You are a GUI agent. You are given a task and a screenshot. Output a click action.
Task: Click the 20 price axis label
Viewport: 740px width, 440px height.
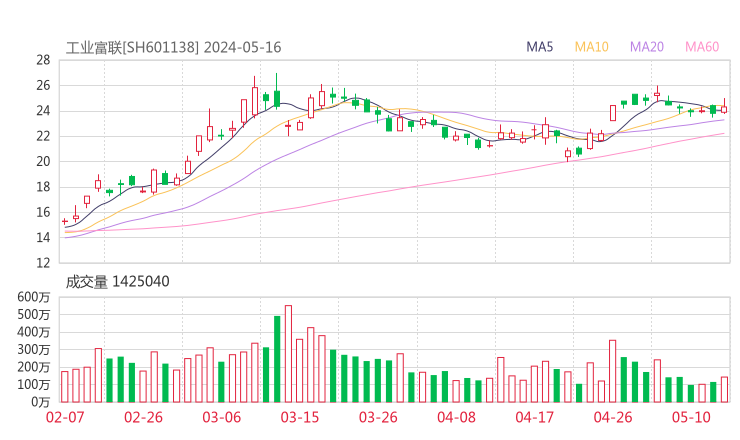coord(43,161)
